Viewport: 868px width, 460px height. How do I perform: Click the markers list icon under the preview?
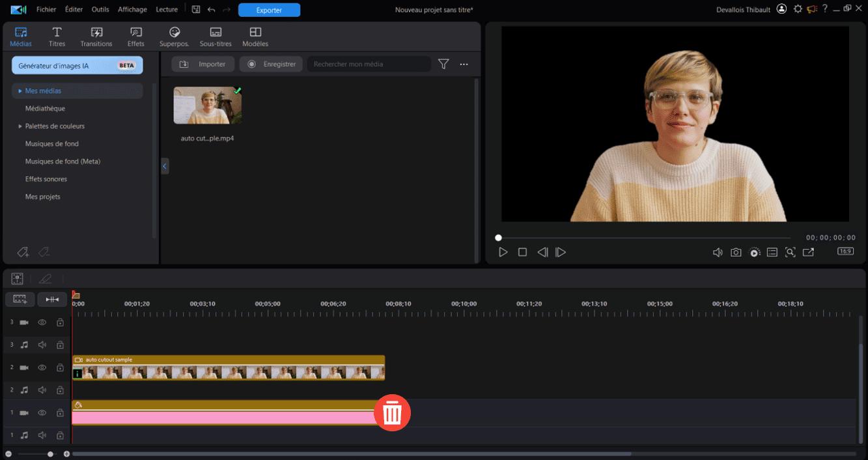pos(772,252)
